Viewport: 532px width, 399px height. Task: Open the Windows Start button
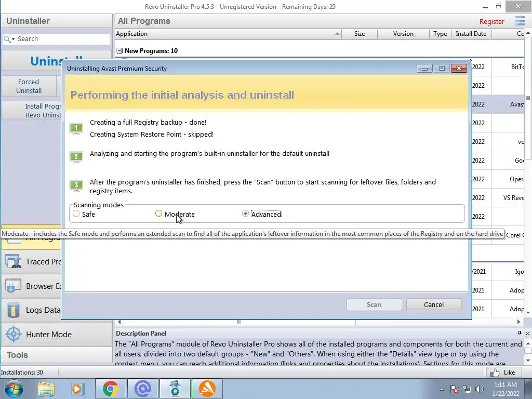point(13,389)
